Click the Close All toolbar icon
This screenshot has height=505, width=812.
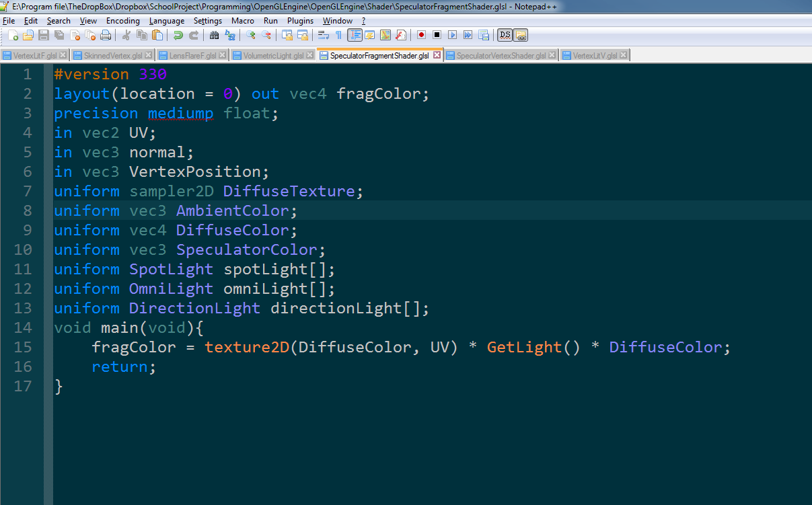coord(90,35)
